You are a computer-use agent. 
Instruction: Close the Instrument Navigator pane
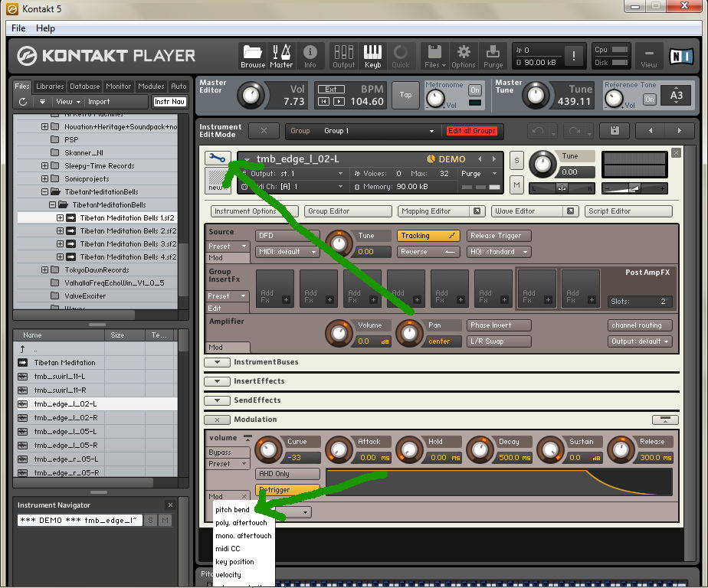coord(170,505)
